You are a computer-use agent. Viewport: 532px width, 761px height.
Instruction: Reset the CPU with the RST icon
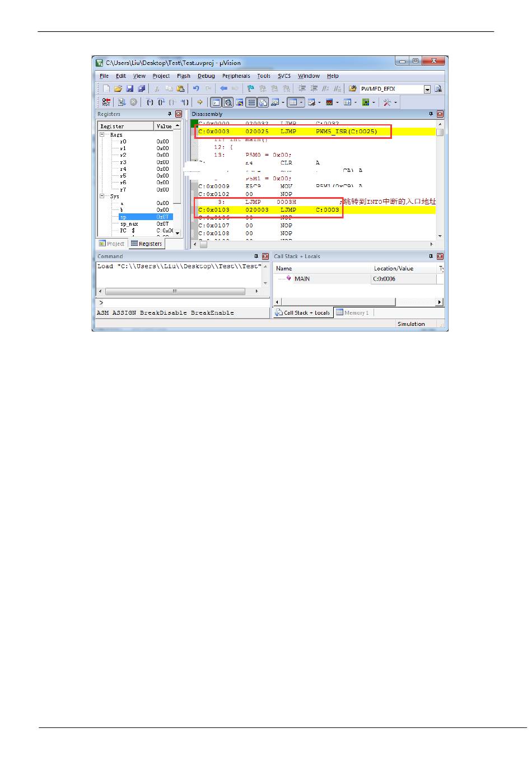(106, 102)
